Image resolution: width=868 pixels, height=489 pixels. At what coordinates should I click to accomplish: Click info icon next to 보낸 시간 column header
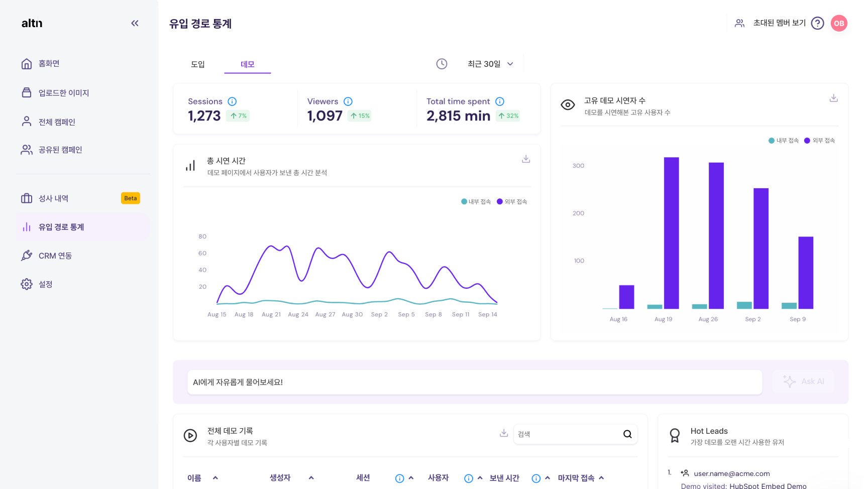point(536,478)
